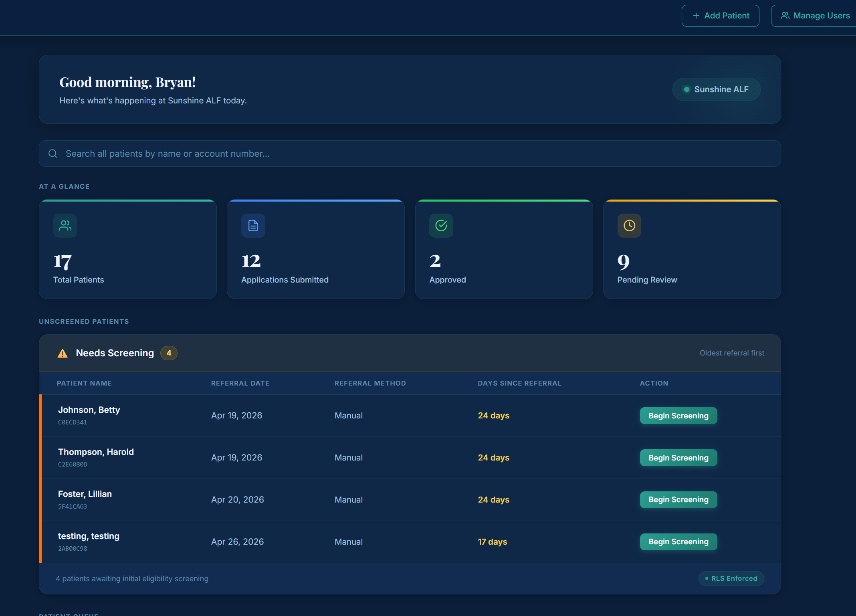
Task: Click the Needs Screening count badge 4
Action: point(169,353)
